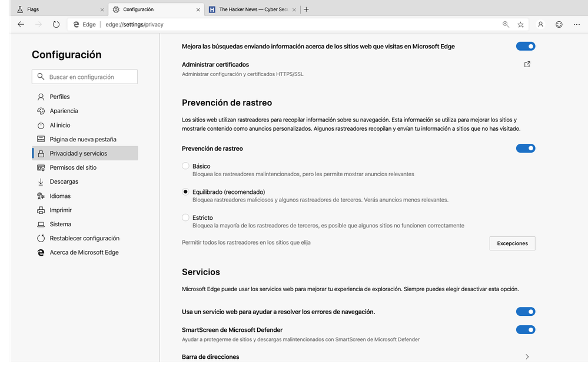Viewport: 588px width, 373px height.
Task: Close The Hacker News tab
Action: [294, 10]
